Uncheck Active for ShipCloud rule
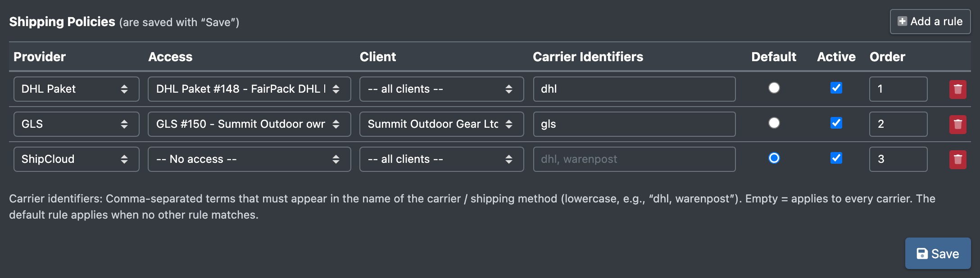 click(836, 158)
